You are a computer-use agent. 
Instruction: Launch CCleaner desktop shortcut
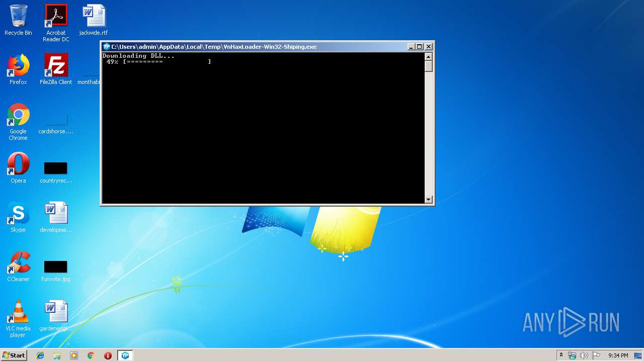[x=18, y=266]
